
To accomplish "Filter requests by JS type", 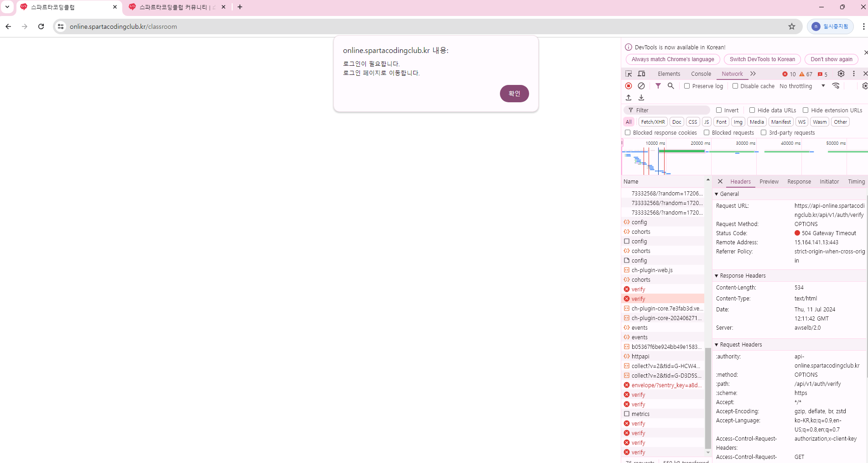I will click(707, 122).
